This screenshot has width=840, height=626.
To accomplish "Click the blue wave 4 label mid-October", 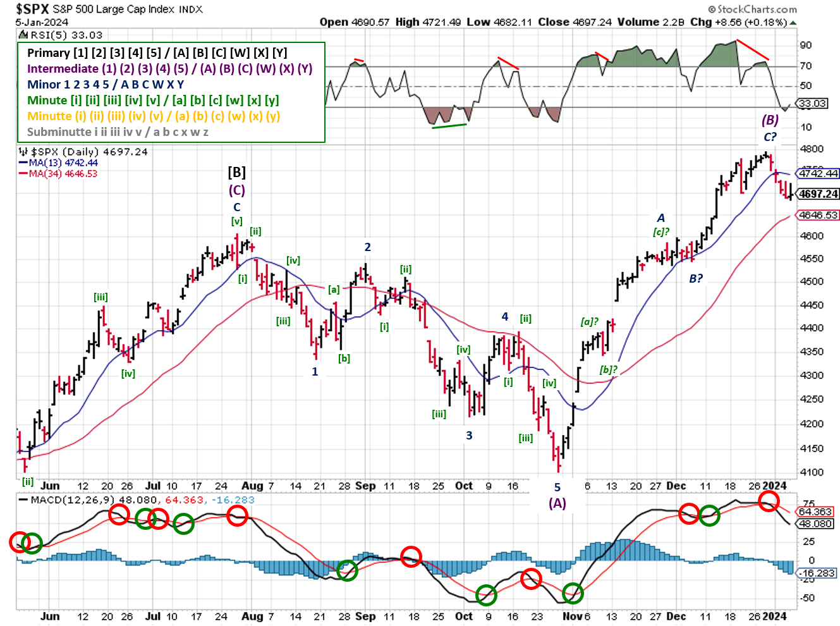I will point(505,317).
